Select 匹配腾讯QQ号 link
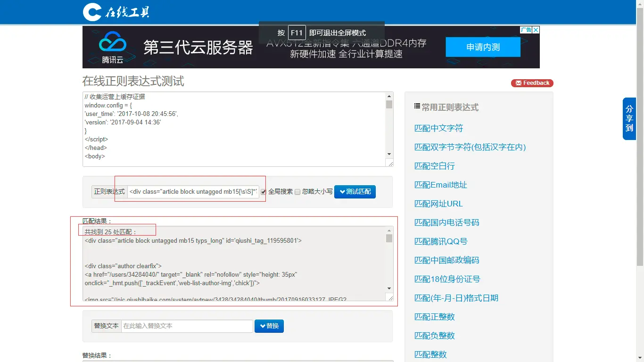 (441, 241)
